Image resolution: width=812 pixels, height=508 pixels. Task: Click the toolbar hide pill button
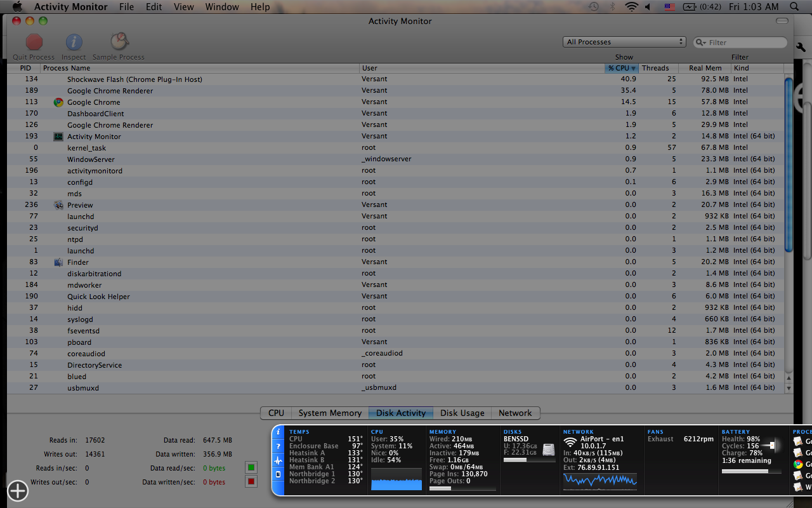pyautogui.click(x=782, y=21)
